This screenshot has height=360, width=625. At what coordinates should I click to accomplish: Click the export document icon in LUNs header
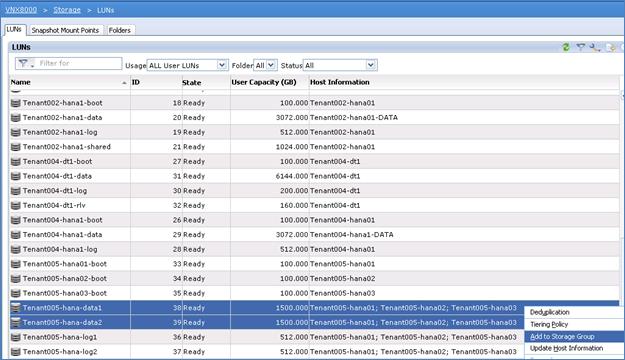click(x=611, y=47)
